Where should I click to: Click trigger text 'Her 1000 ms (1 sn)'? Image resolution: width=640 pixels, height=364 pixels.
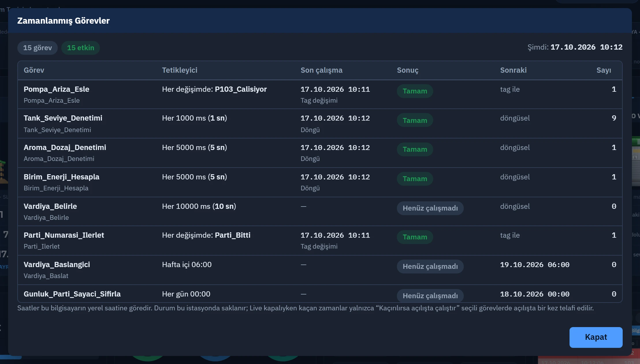coord(194,118)
